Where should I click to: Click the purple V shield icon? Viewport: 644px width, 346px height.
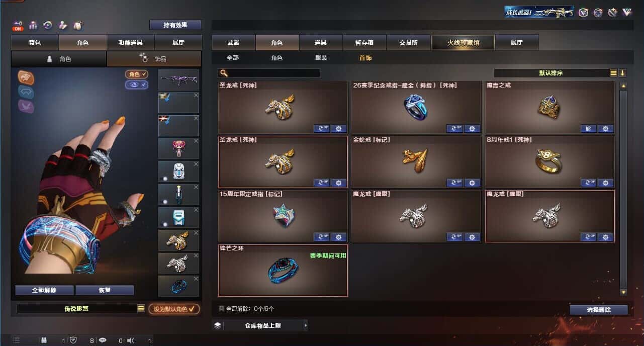click(x=583, y=13)
